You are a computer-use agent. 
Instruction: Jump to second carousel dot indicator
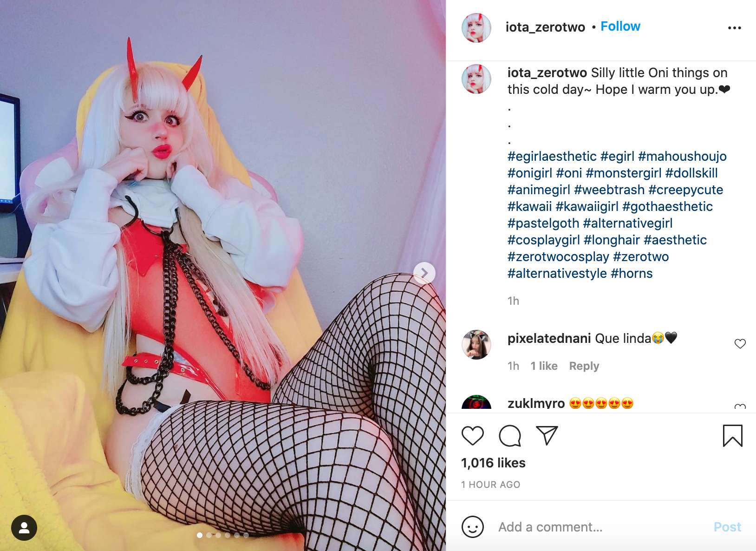pyautogui.click(x=209, y=535)
